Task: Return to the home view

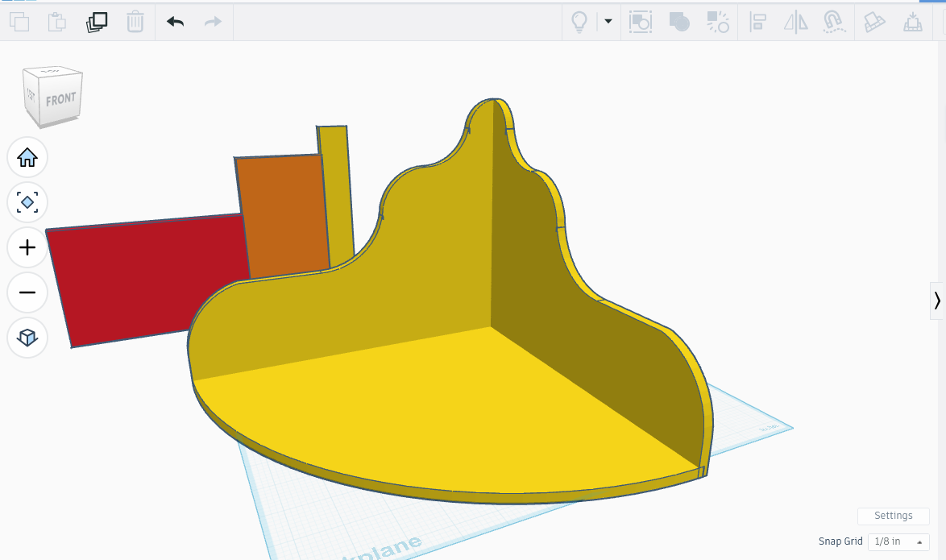Action: (27, 157)
